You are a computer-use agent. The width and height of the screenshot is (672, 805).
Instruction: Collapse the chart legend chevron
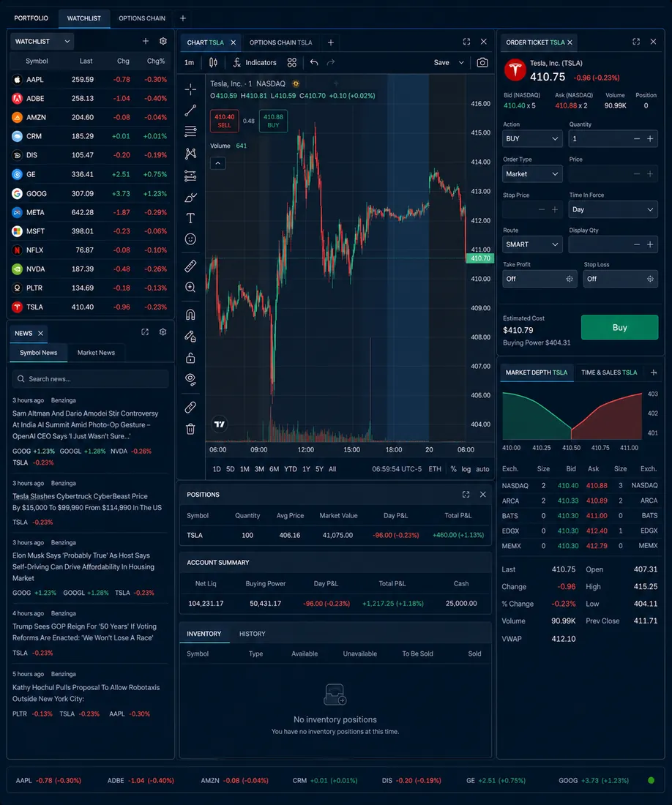pos(217,163)
